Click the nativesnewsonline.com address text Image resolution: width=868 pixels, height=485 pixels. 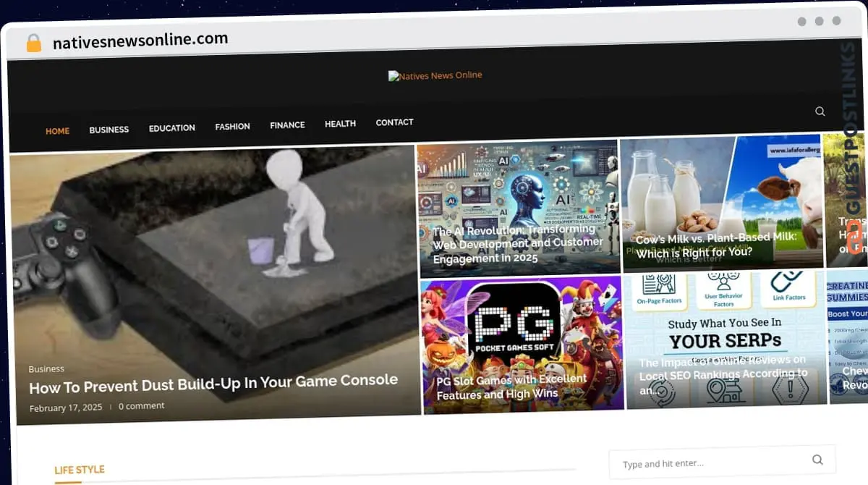pos(140,41)
